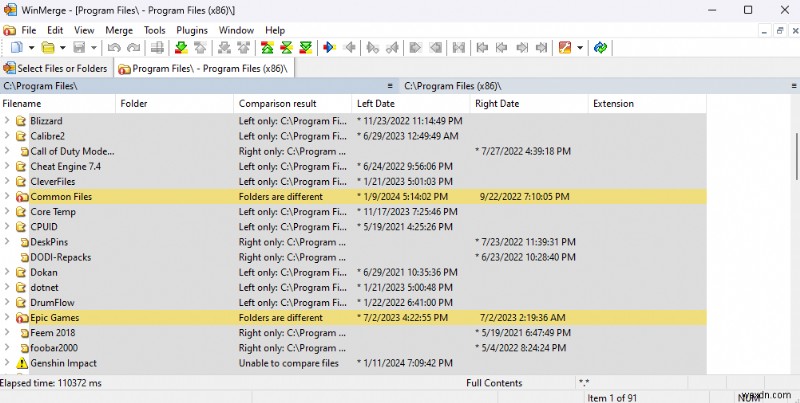The height and width of the screenshot is (403, 800).
Task: Sort by Comparison result column header
Action: (293, 104)
